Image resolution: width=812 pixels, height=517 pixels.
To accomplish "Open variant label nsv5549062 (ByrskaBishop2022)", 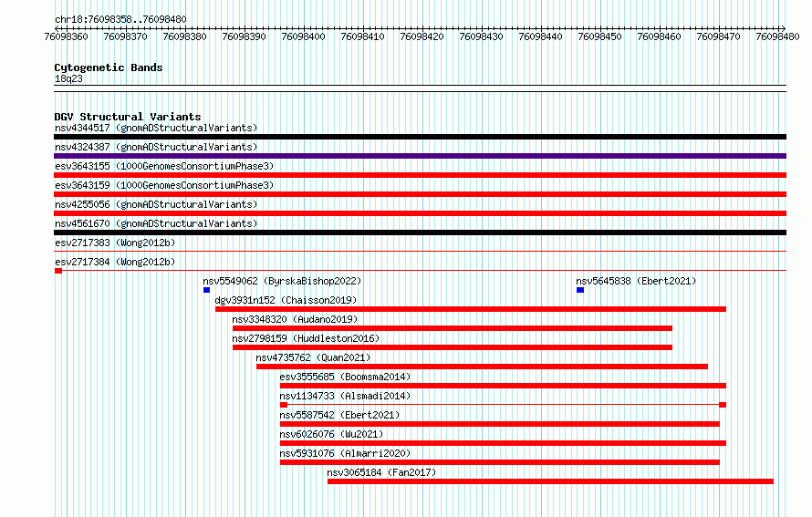I will pyautogui.click(x=282, y=281).
